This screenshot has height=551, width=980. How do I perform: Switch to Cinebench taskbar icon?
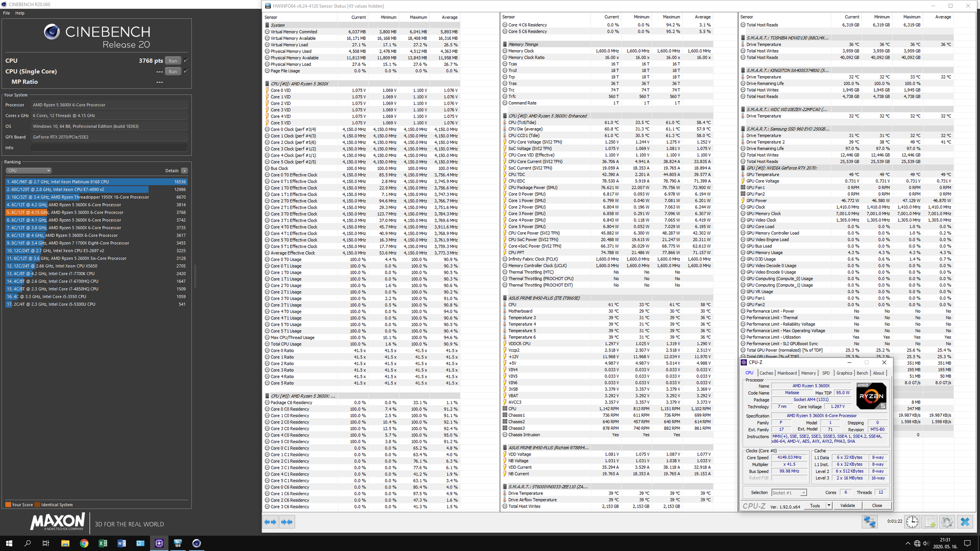pyautogui.click(x=196, y=543)
